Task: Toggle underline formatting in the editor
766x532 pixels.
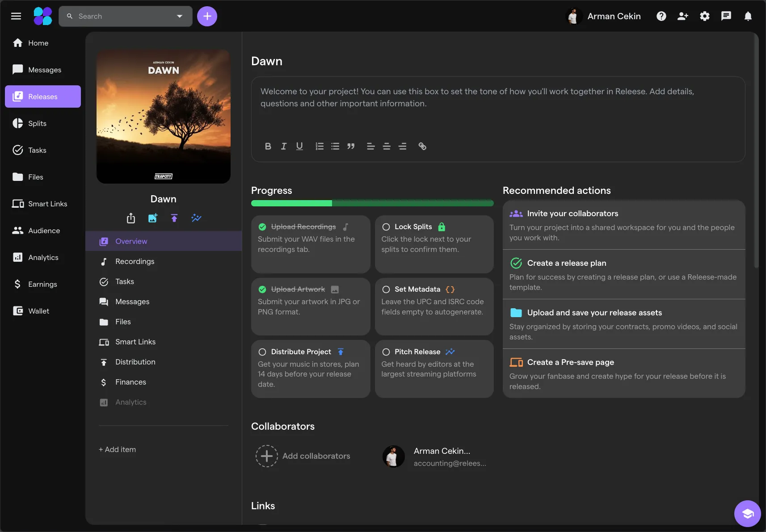Action: click(x=299, y=146)
